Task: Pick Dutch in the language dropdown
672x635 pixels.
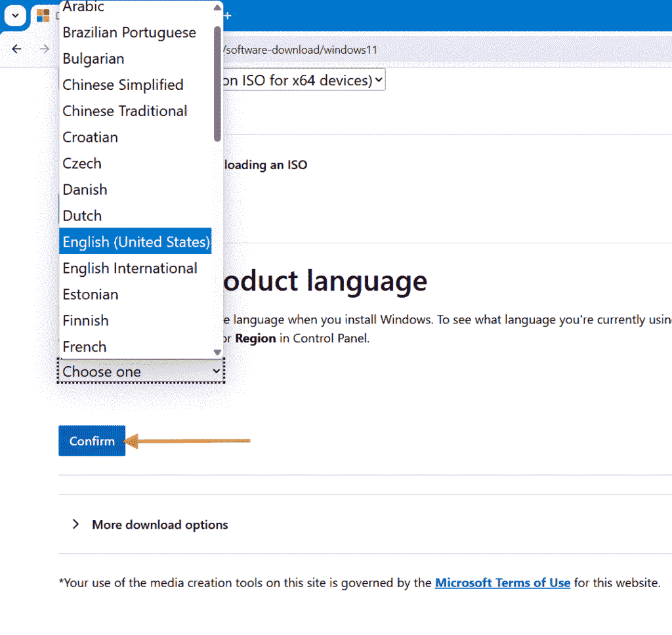Action: (x=135, y=216)
